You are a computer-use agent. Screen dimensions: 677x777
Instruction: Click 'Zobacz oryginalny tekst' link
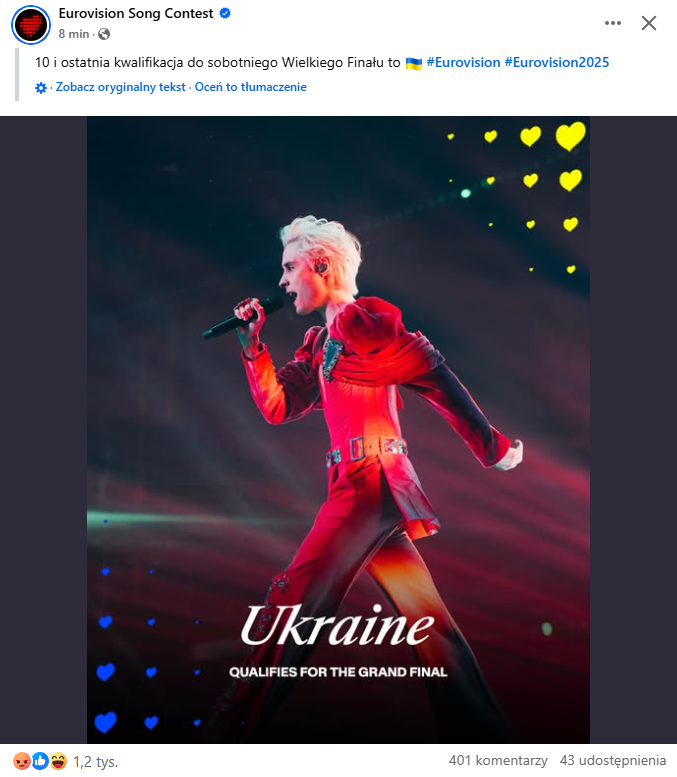[x=120, y=87]
